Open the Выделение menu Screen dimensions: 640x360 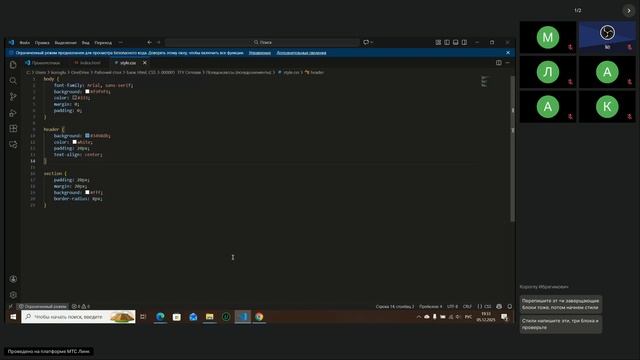click(65, 42)
